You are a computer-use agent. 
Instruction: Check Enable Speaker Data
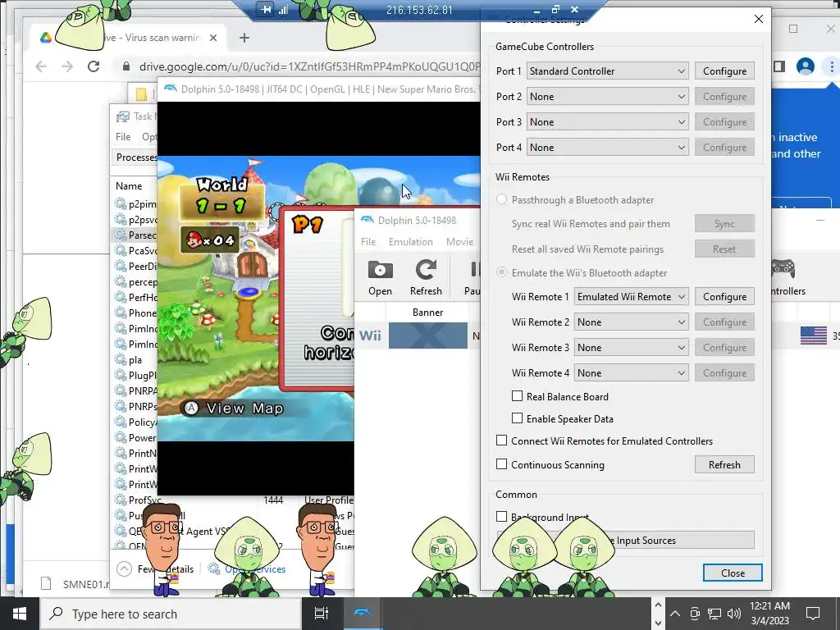point(517,418)
